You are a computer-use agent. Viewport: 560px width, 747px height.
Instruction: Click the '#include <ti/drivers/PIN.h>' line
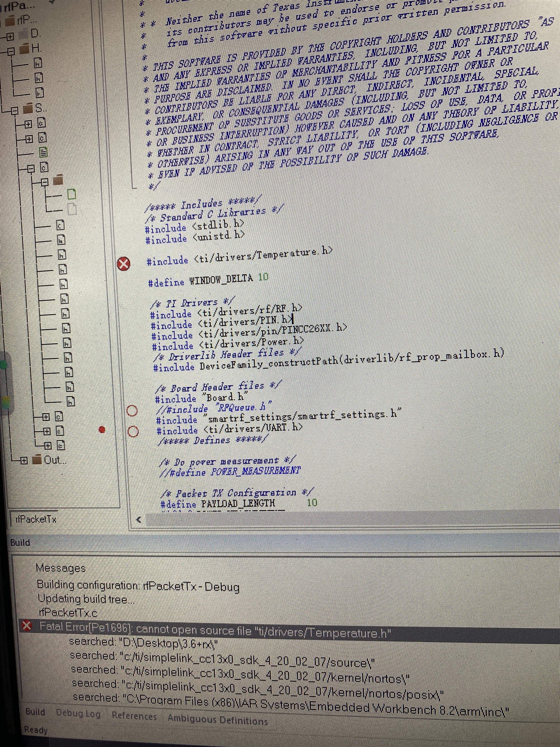coord(222,322)
